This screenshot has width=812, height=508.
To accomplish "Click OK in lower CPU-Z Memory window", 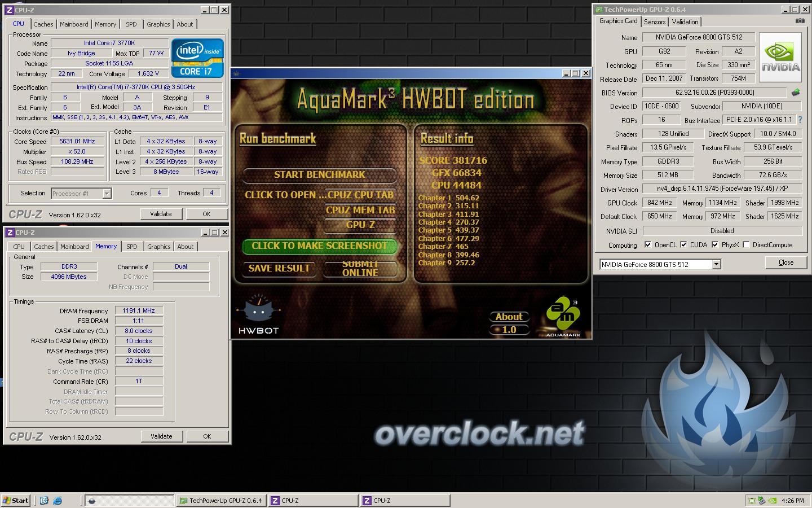I will pos(207,436).
